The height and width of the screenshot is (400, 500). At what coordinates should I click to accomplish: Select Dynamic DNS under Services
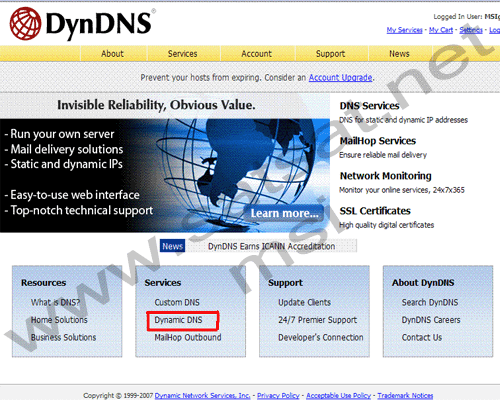tap(178, 320)
